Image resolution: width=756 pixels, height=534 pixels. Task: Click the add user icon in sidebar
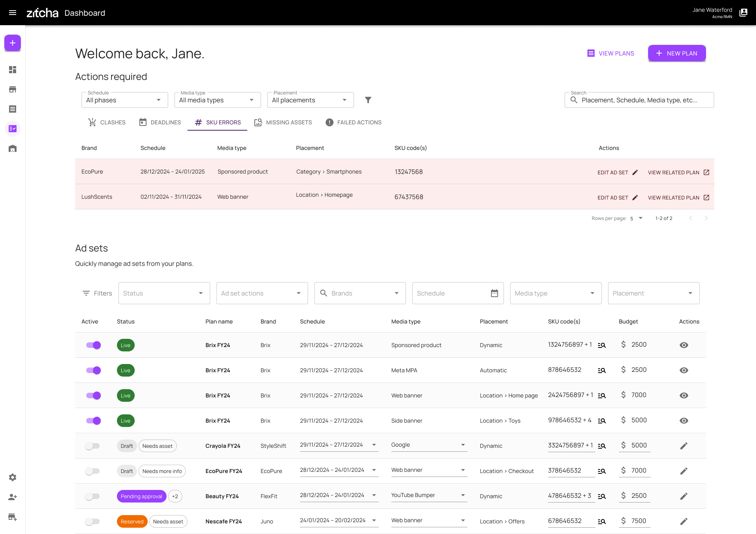click(x=13, y=497)
